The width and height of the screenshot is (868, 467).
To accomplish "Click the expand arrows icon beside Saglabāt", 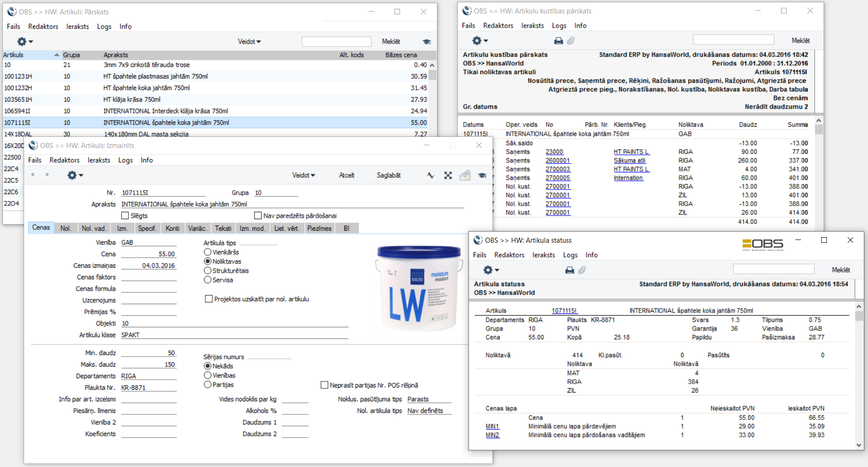I will (x=448, y=175).
